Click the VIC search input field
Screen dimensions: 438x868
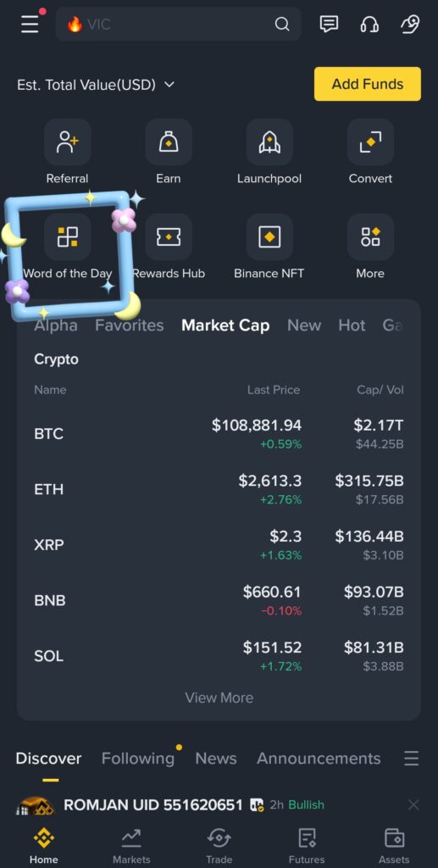(x=179, y=25)
